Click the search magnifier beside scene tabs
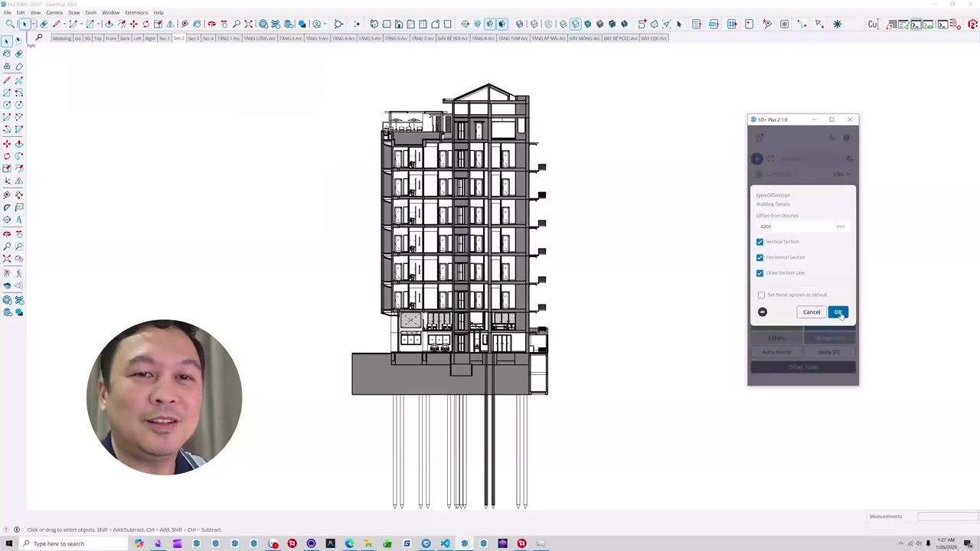The image size is (980, 551). click(x=39, y=37)
